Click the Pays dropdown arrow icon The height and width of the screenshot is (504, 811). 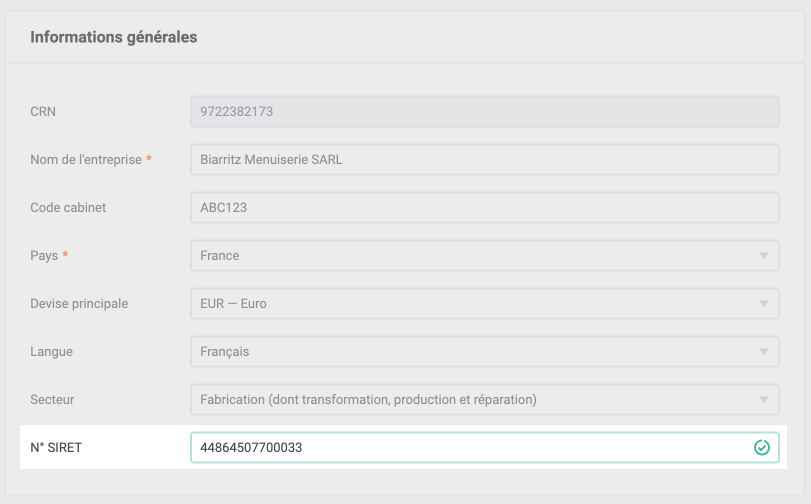click(763, 256)
